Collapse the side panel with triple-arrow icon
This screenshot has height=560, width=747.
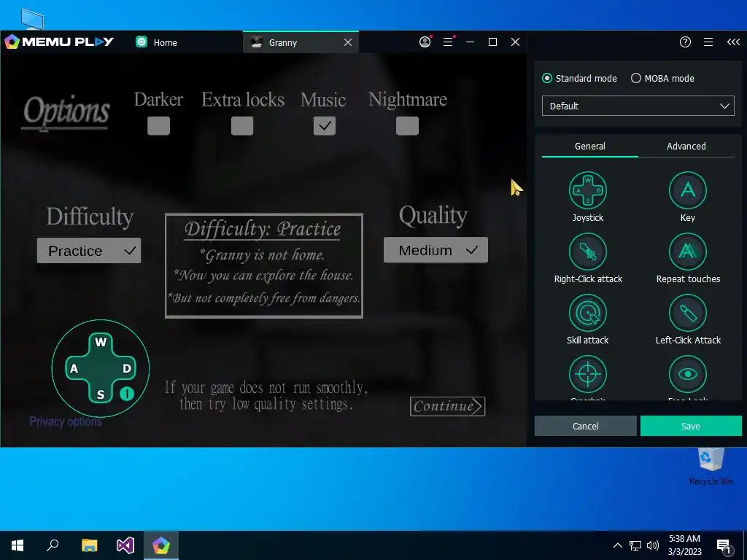click(733, 42)
